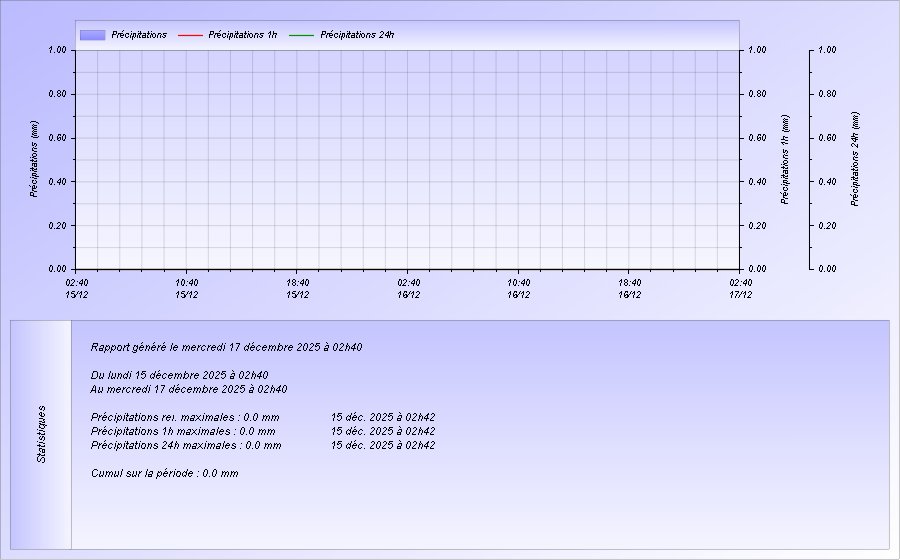Click the 'Rapport généré le mercredi' line
This screenshot has width=900, height=560.
pyautogui.click(x=226, y=348)
